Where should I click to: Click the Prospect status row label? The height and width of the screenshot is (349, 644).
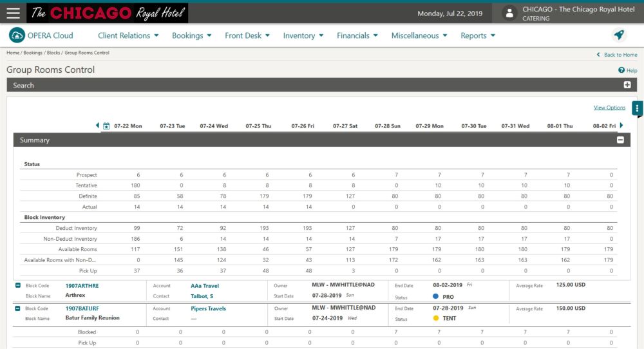click(87, 175)
